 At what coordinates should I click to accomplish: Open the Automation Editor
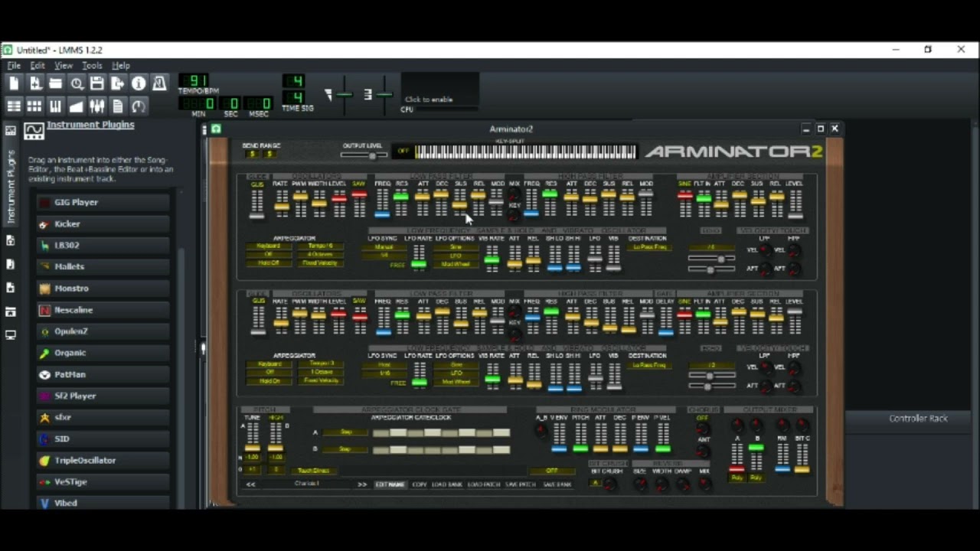[76, 106]
